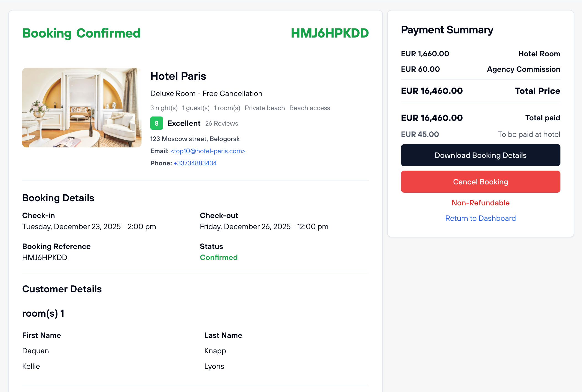Click the Total Price amount EUR 16,460.00

432,91
